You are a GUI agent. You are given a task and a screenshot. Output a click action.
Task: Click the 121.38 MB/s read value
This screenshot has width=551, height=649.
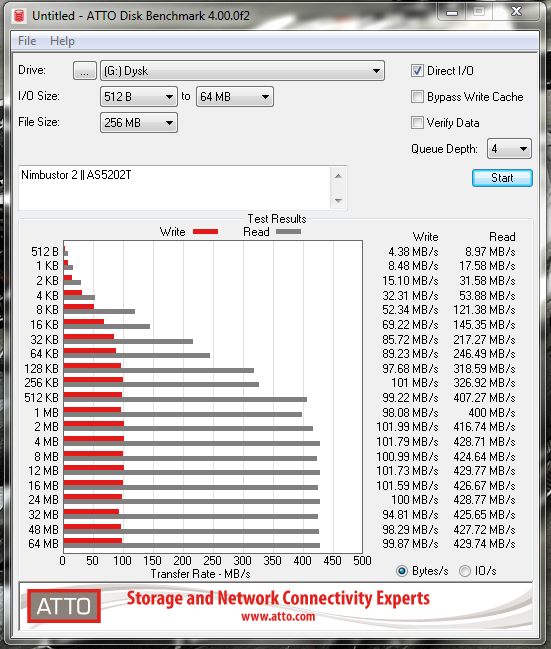pyautogui.click(x=484, y=310)
